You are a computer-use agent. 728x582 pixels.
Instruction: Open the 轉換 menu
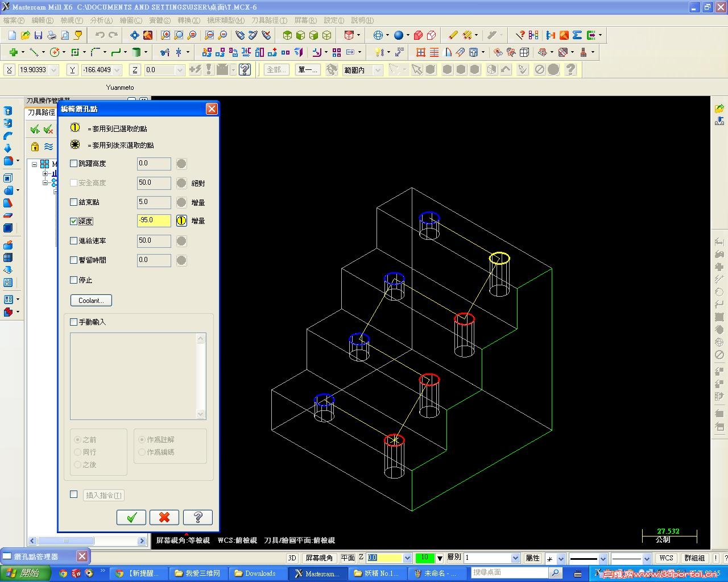189,20
